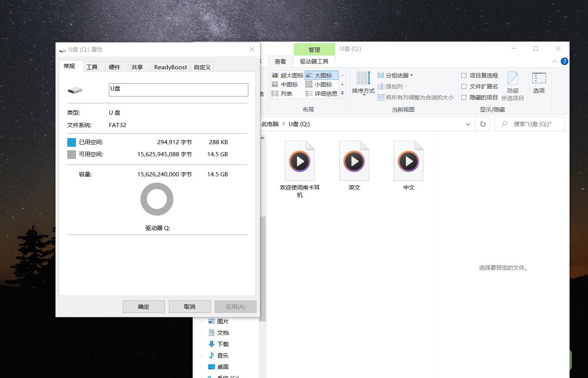The width and height of the screenshot is (588, 378).
Task: Click blue used space color swatch
Action: click(71, 142)
